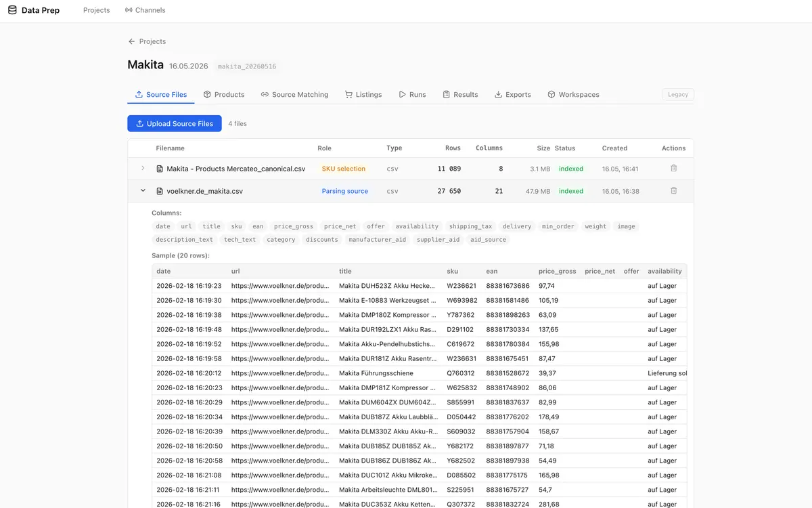Click file icon of voelkner.de_makita.csv
Image resolution: width=812 pixels, height=508 pixels.
(160, 191)
